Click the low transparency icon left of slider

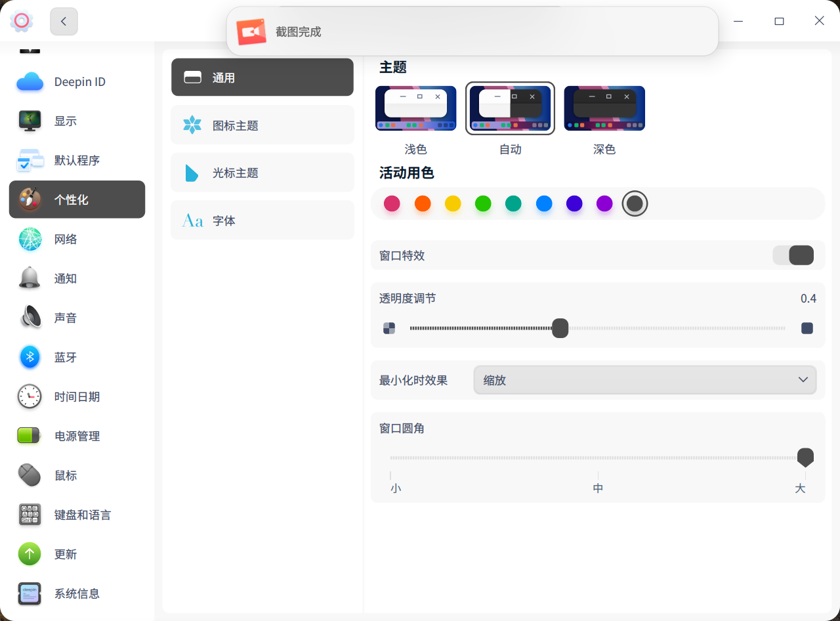coord(389,328)
